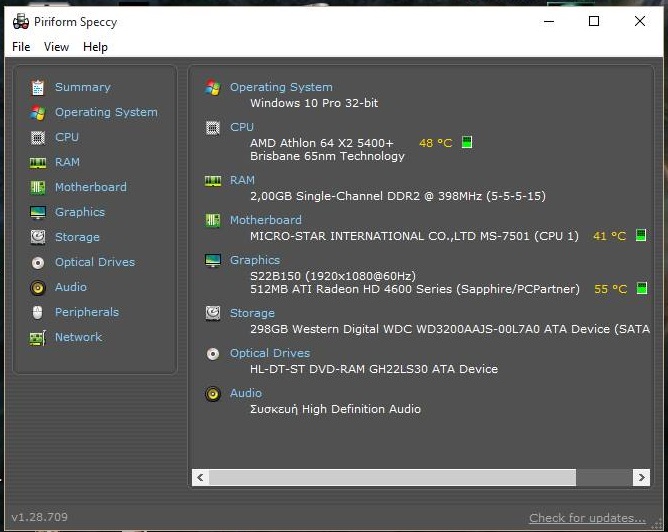Image resolution: width=668 pixels, height=532 pixels.
Task: Maximize the Piriform Speccy window
Action: [x=594, y=21]
